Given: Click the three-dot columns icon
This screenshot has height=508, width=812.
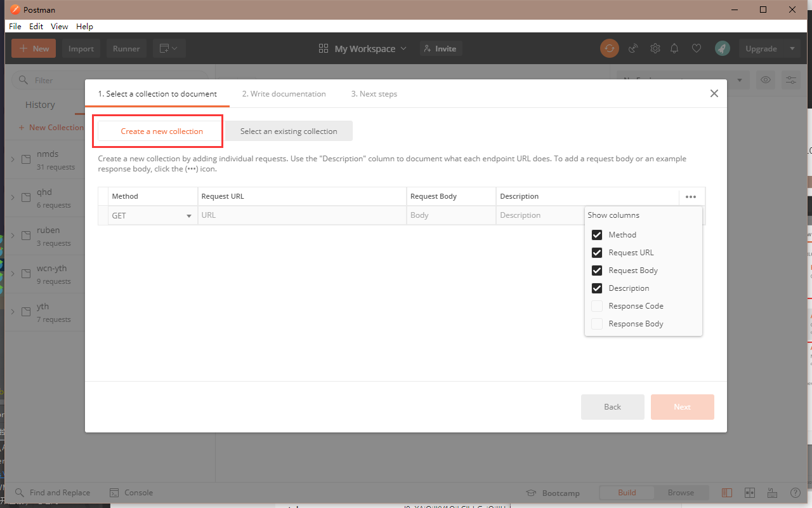Looking at the screenshot, I should pyautogui.click(x=691, y=197).
